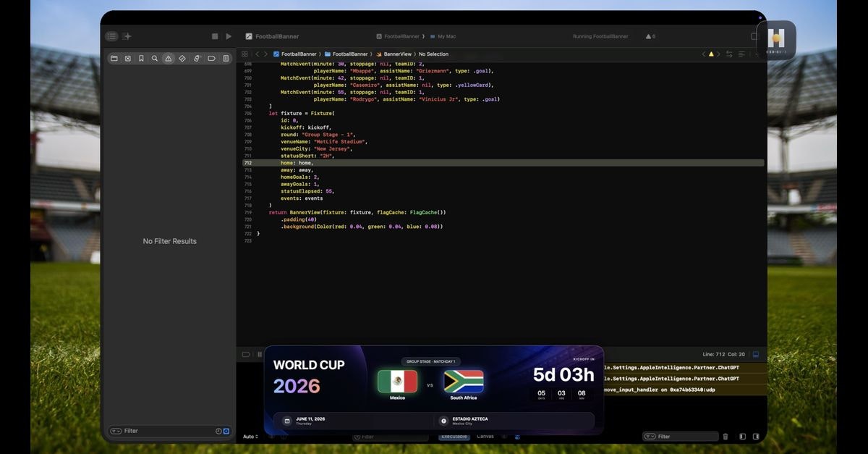
Task: Toggle the debug area blue icon
Action: click(x=756, y=354)
